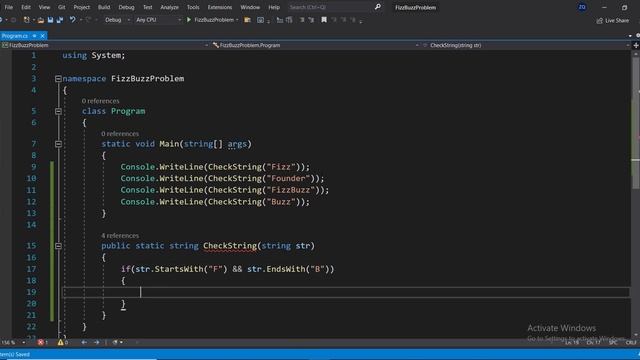This screenshot has width=640, height=360.
Task: Click the split editor window icon
Action: 636,45
